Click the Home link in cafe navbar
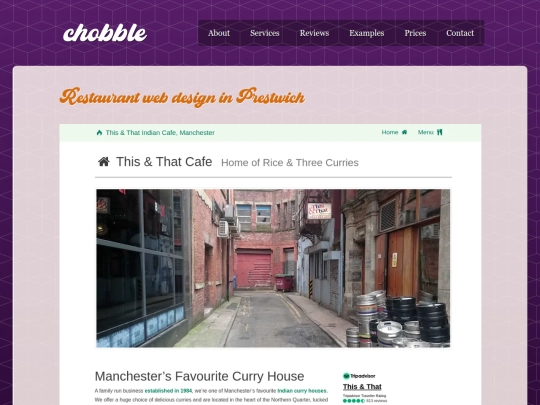Image resolution: width=540 pixels, height=405 pixels. (390, 132)
